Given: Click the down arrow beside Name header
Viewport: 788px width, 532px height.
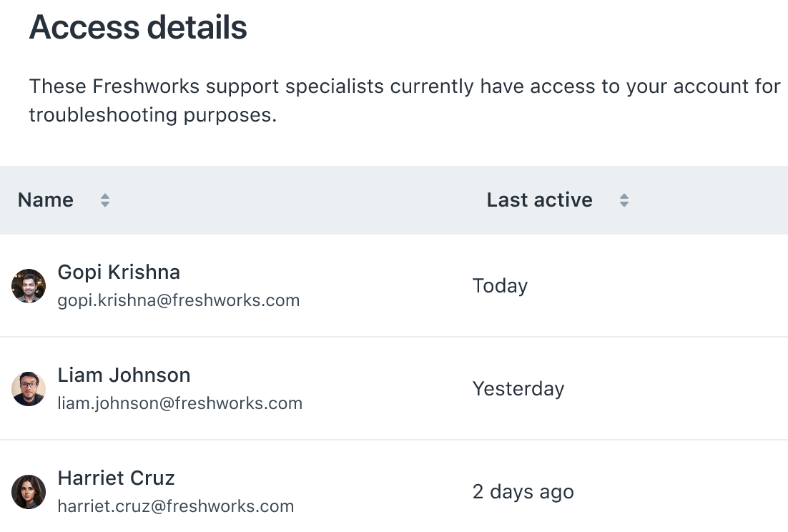Looking at the screenshot, I should click(x=105, y=205).
